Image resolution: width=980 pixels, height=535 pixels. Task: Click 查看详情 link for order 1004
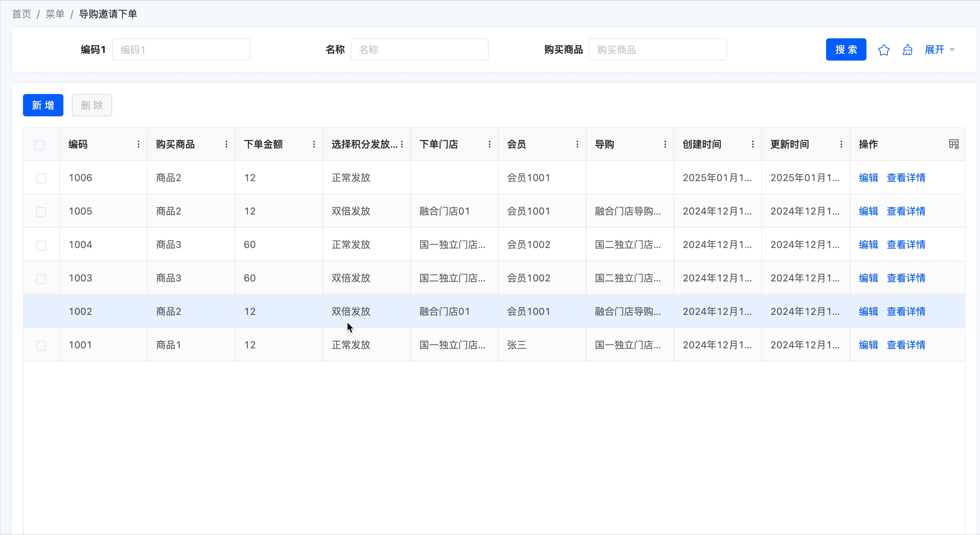(906, 245)
